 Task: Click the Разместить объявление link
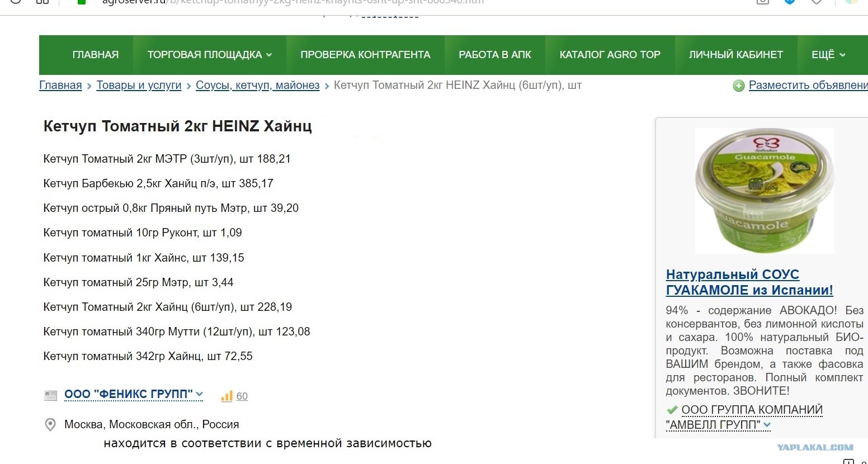click(808, 86)
